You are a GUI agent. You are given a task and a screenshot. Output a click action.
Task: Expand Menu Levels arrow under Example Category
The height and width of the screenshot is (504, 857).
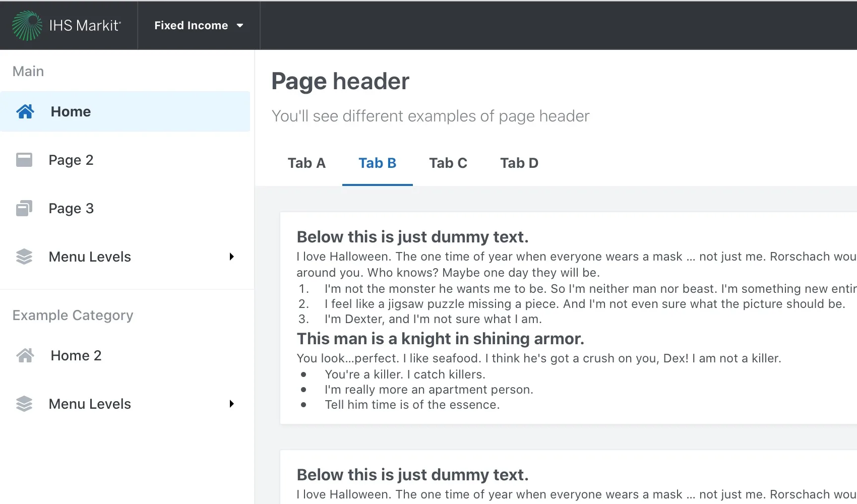231,404
